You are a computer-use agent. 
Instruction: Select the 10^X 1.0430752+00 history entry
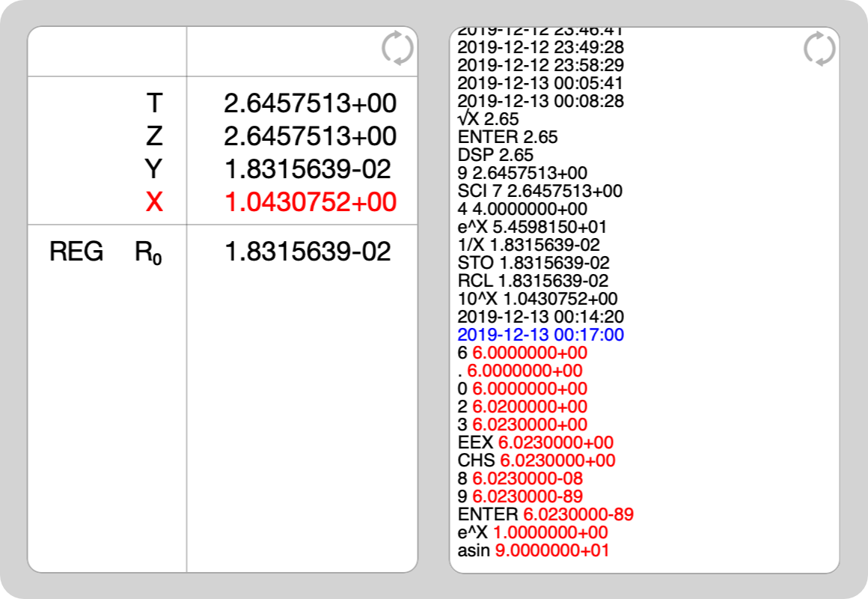coord(537,299)
